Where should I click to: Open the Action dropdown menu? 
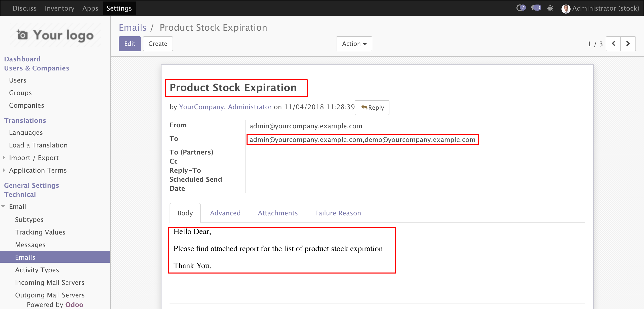click(354, 44)
